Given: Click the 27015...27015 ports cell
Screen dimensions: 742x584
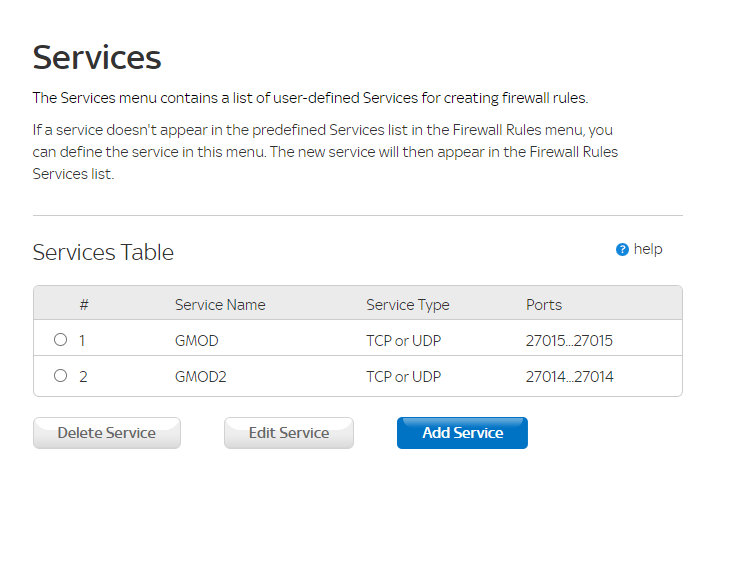Looking at the screenshot, I should pyautogui.click(x=569, y=341).
